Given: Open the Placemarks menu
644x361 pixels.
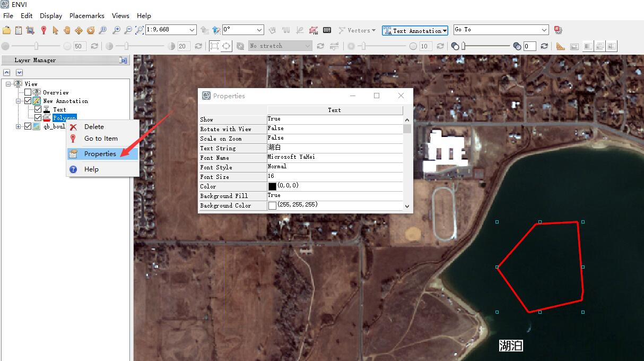Looking at the screenshot, I should (86, 16).
